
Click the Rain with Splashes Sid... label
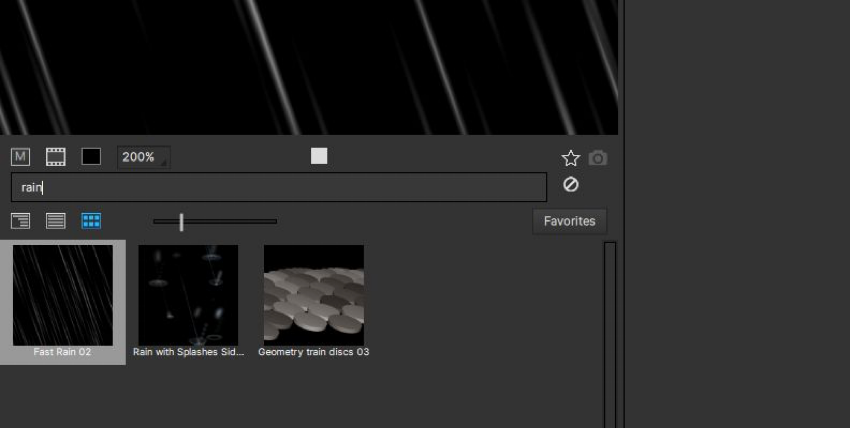[188, 352]
